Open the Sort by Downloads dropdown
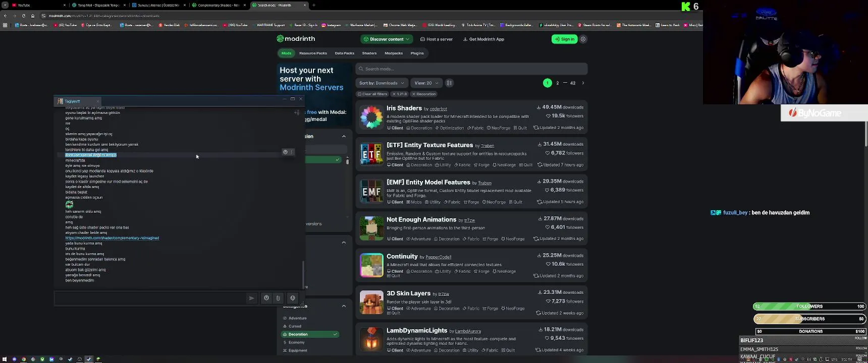Viewport: 868px width, 363px height. click(x=382, y=83)
